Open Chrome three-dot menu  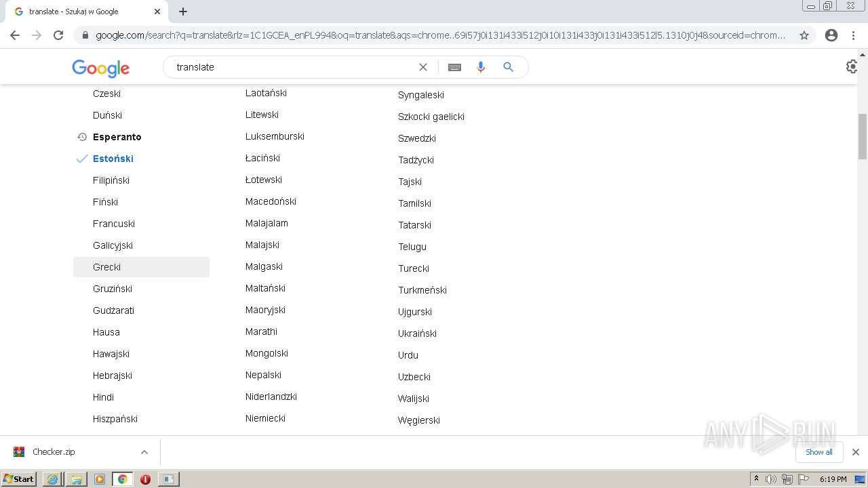[x=853, y=35]
